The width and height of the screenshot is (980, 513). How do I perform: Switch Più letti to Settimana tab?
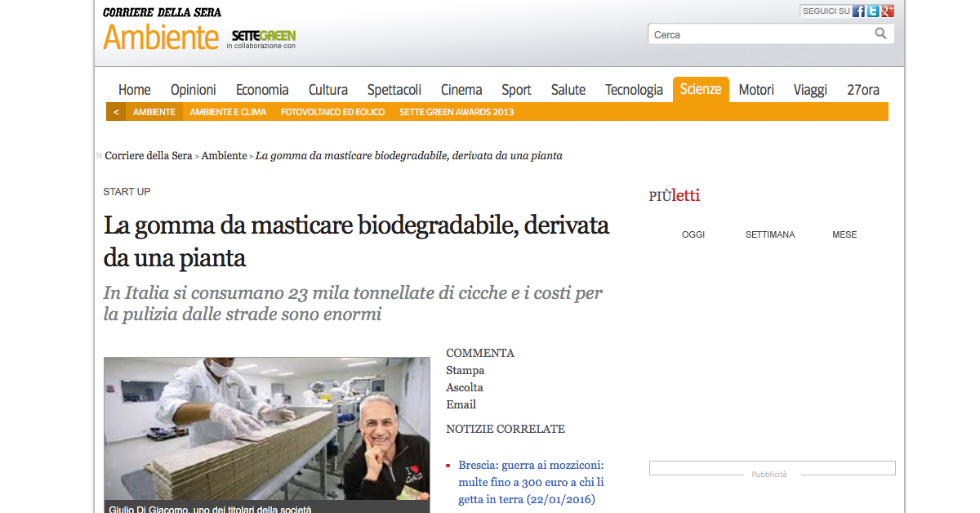[770, 234]
